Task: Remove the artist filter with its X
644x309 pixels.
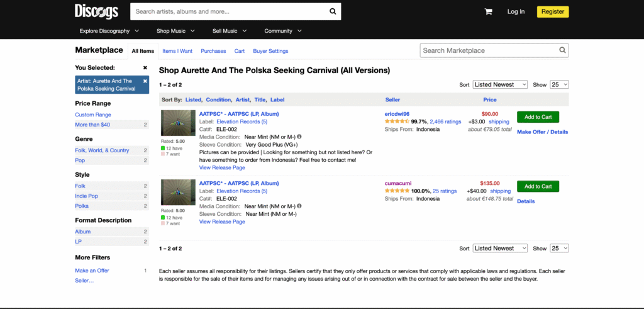Action: (x=145, y=81)
